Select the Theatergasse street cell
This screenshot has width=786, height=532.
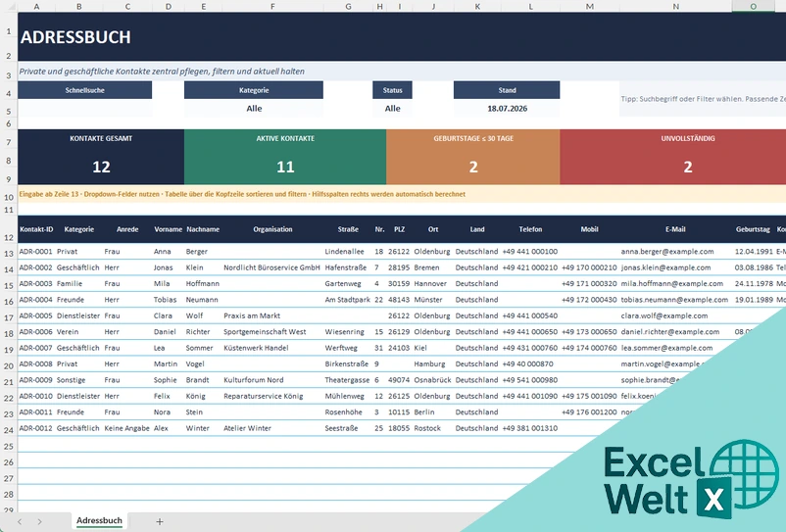click(x=348, y=380)
